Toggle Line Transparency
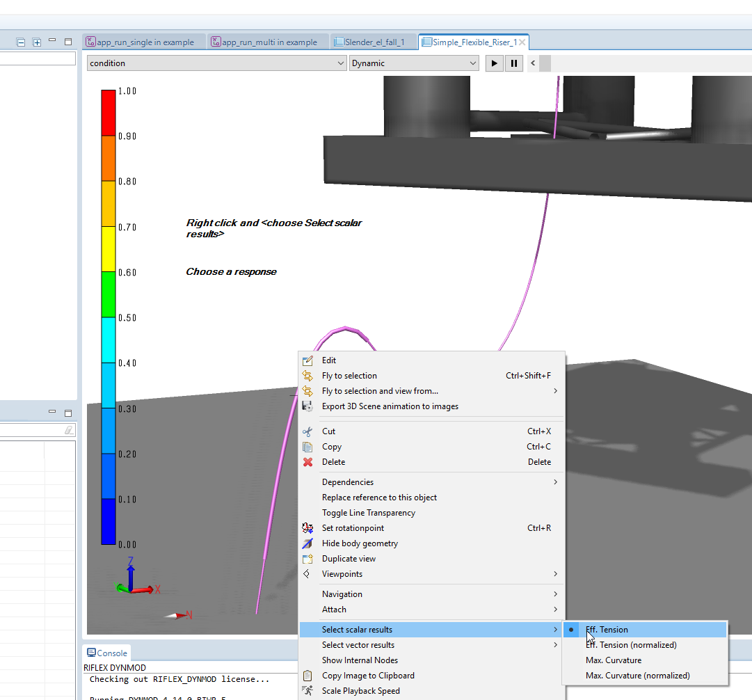 click(368, 513)
